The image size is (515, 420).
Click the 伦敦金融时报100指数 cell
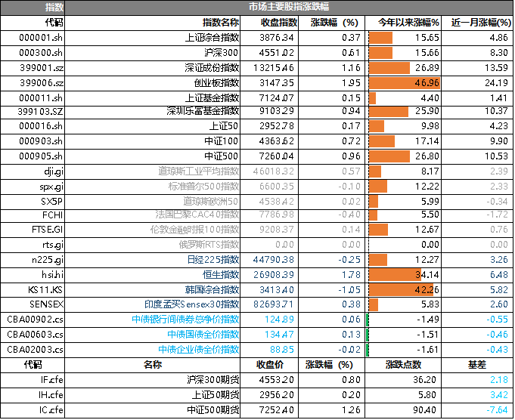[195, 230]
